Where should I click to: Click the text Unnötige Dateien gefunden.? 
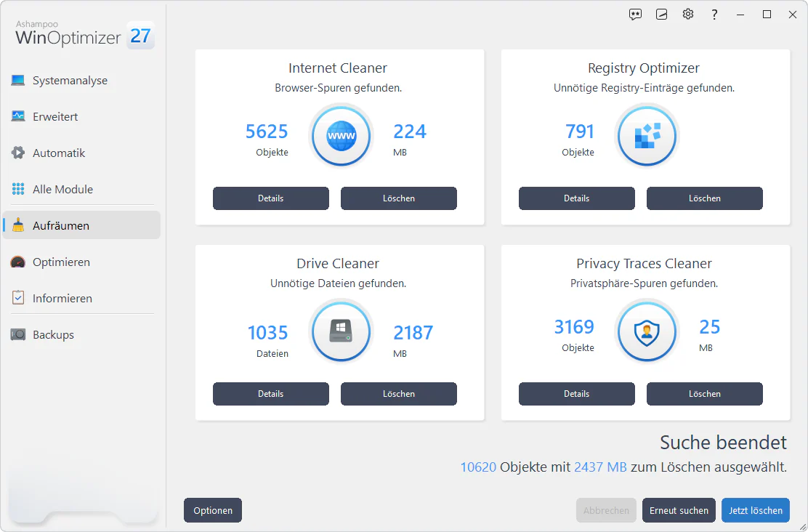pos(338,283)
